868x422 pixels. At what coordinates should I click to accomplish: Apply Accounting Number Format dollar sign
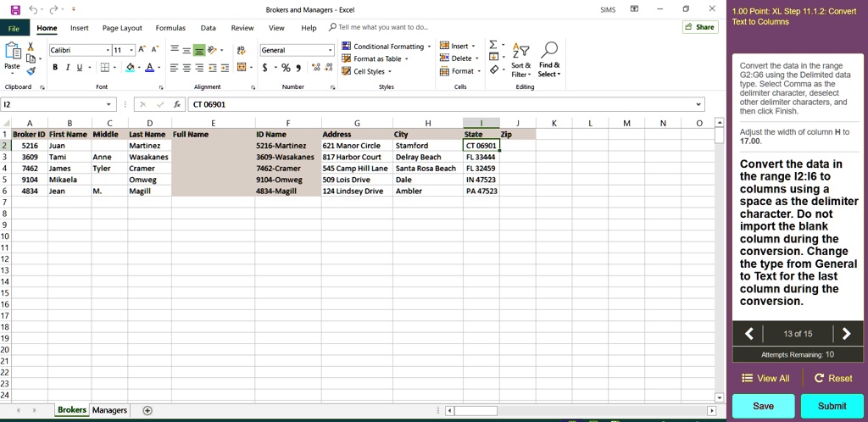point(265,68)
